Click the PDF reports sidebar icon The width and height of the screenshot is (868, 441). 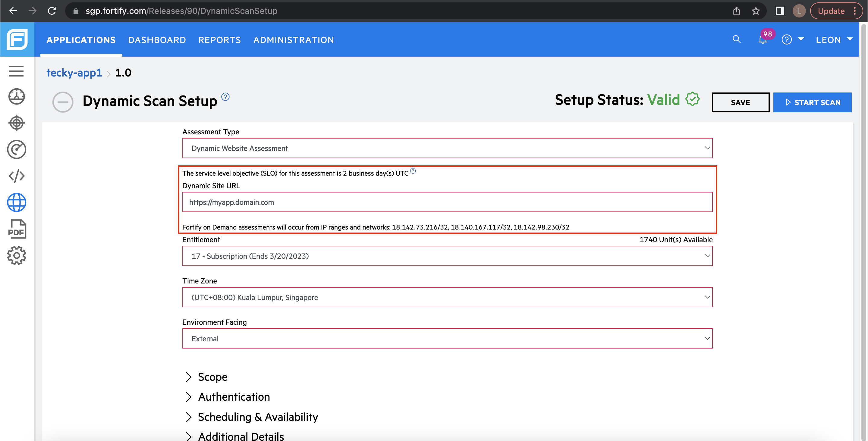tap(16, 229)
